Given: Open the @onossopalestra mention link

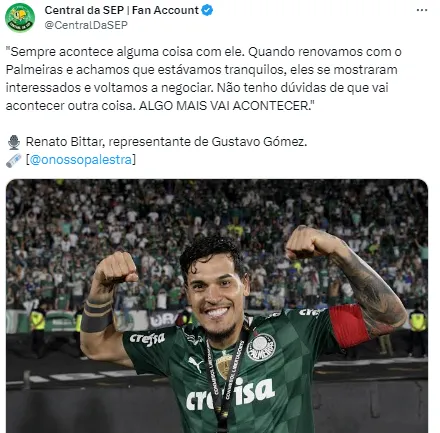Looking at the screenshot, I should (81, 160).
